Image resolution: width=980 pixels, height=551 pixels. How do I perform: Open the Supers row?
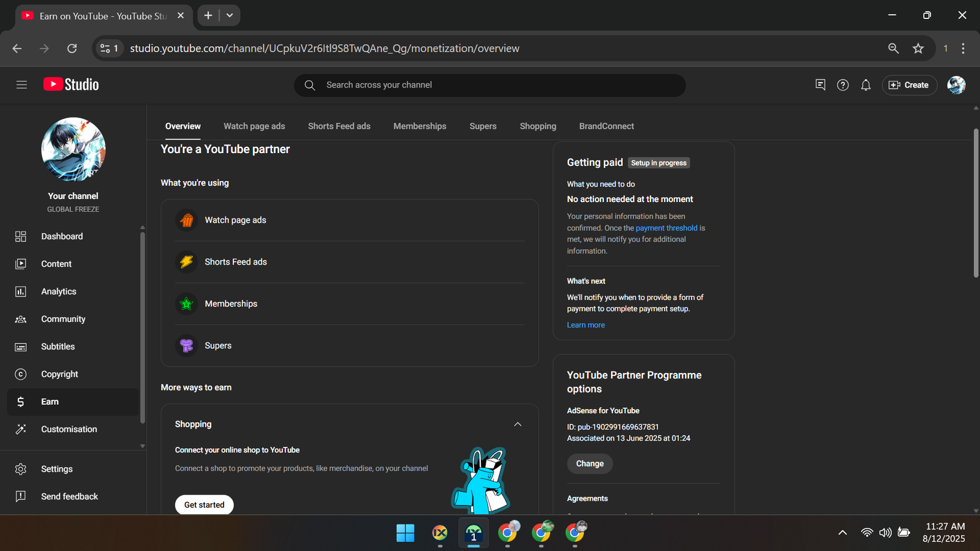(349, 345)
